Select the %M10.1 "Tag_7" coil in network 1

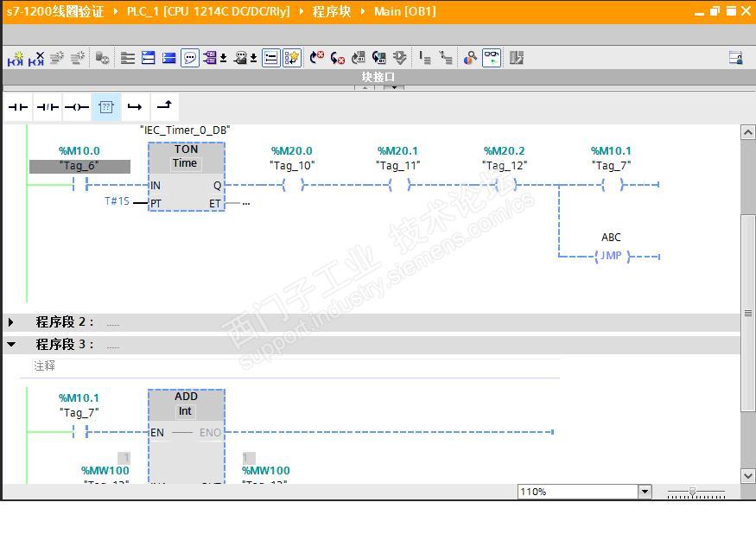(613, 185)
